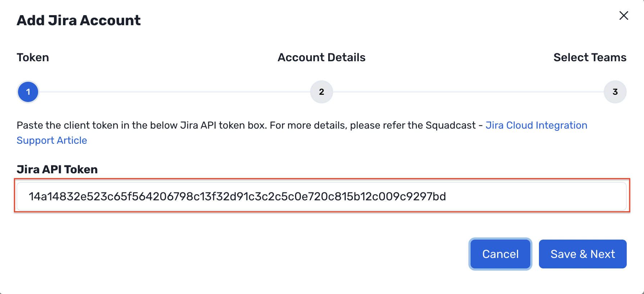The image size is (644, 294).
Task: Click the dismiss cross at top right
Action: pyautogui.click(x=623, y=15)
